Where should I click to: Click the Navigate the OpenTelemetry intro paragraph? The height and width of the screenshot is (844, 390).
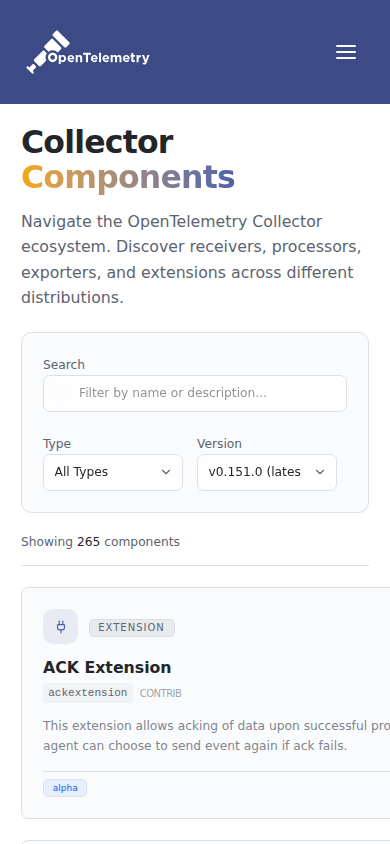(x=192, y=259)
